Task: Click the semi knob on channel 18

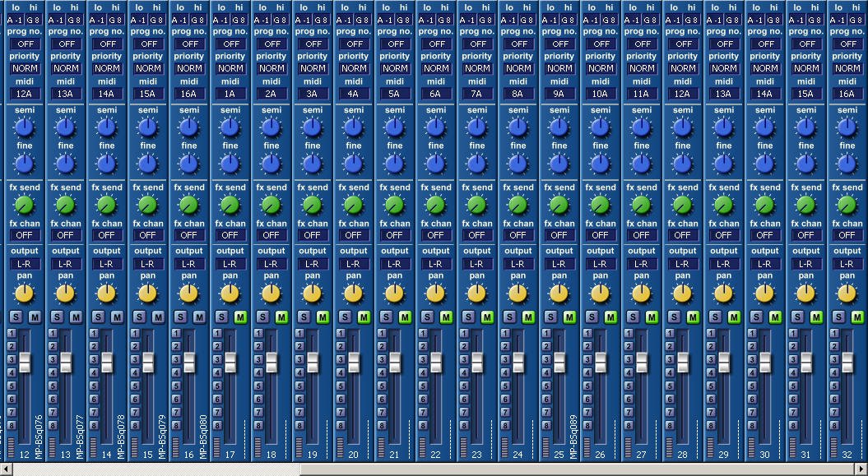Action: (271, 127)
